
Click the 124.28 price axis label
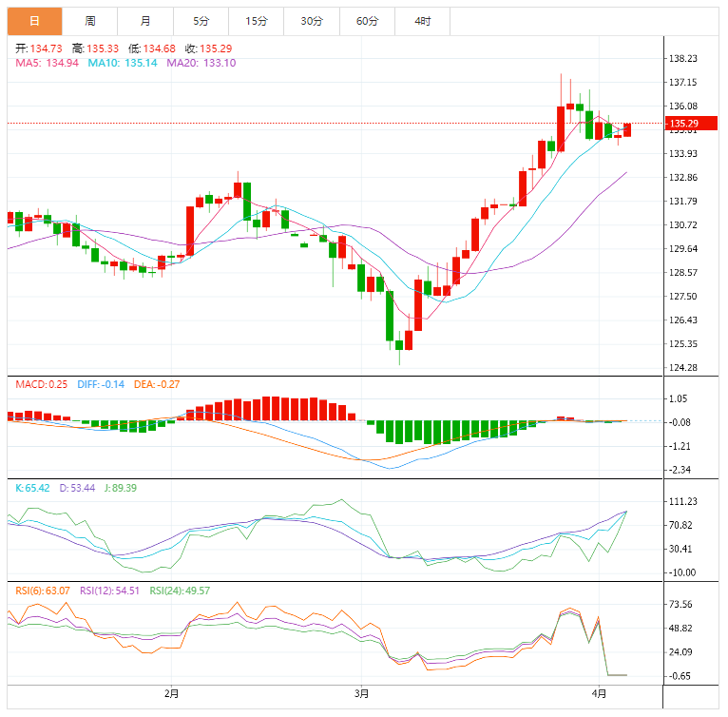[x=683, y=368]
